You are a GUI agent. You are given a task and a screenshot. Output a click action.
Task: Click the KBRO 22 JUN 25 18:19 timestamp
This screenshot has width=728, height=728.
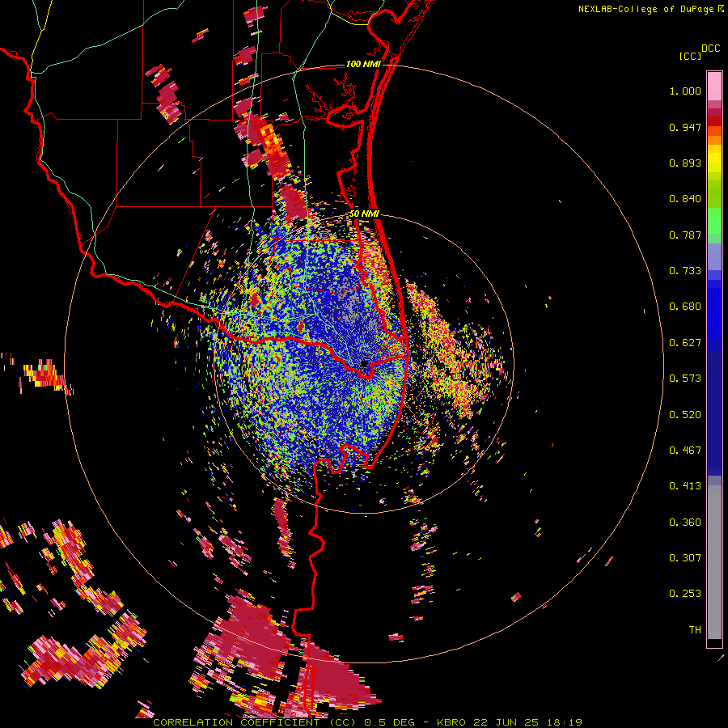coord(510,722)
